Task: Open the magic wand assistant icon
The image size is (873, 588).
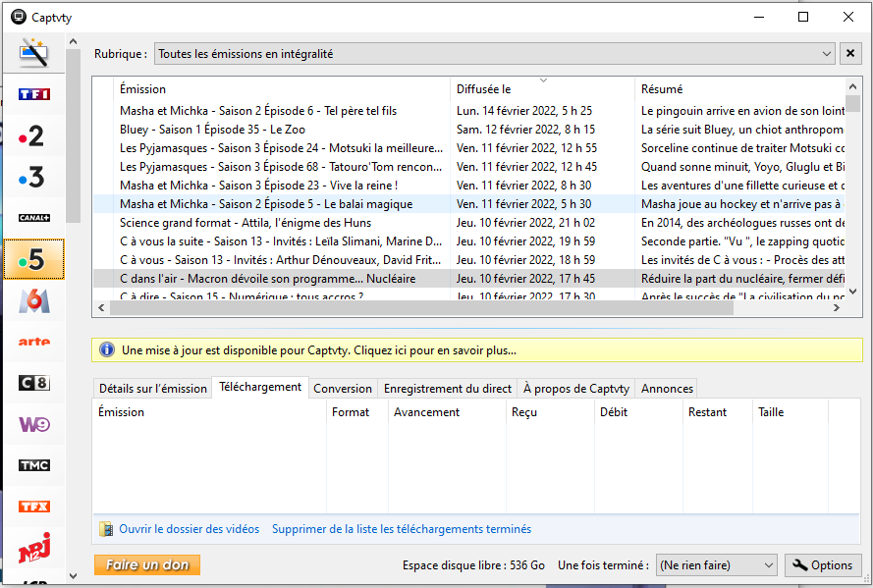Action: point(34,53)
